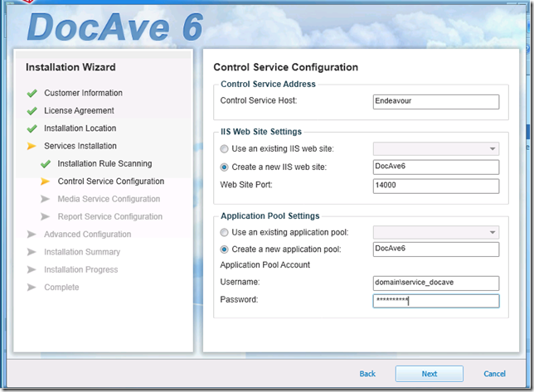Click the gray arrow beside Complete
The width and height of the screenshot is (534, 392).
32,288
